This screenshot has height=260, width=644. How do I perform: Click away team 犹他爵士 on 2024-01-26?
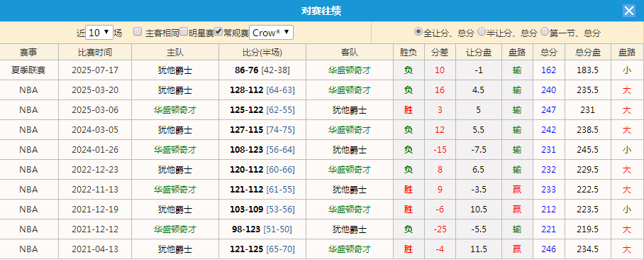(350, 150)
